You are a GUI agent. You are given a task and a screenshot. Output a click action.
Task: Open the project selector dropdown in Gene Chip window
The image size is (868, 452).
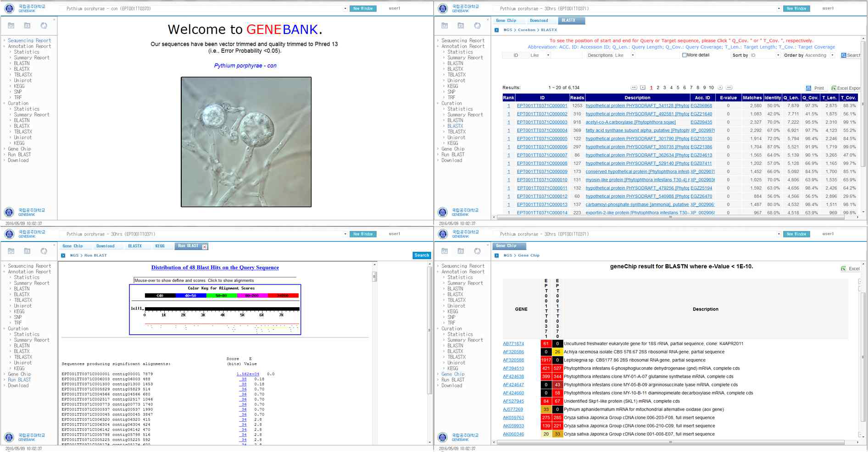tap(779, 234)
